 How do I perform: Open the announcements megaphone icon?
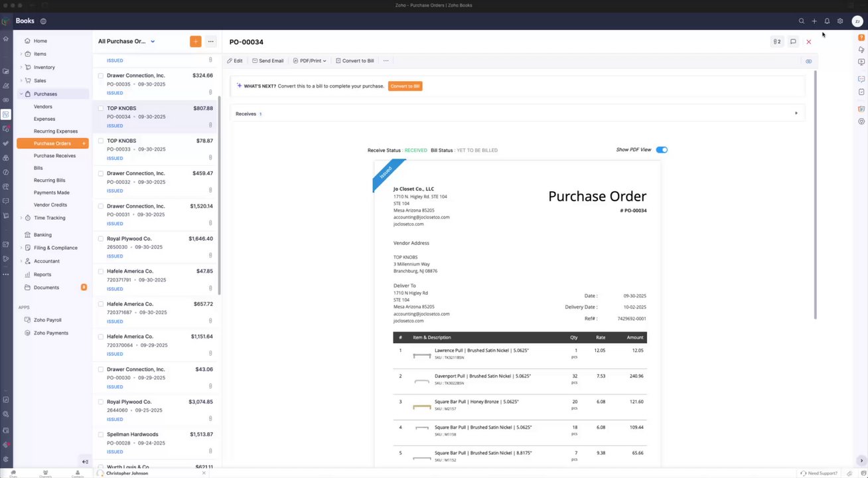pos(861,50)
